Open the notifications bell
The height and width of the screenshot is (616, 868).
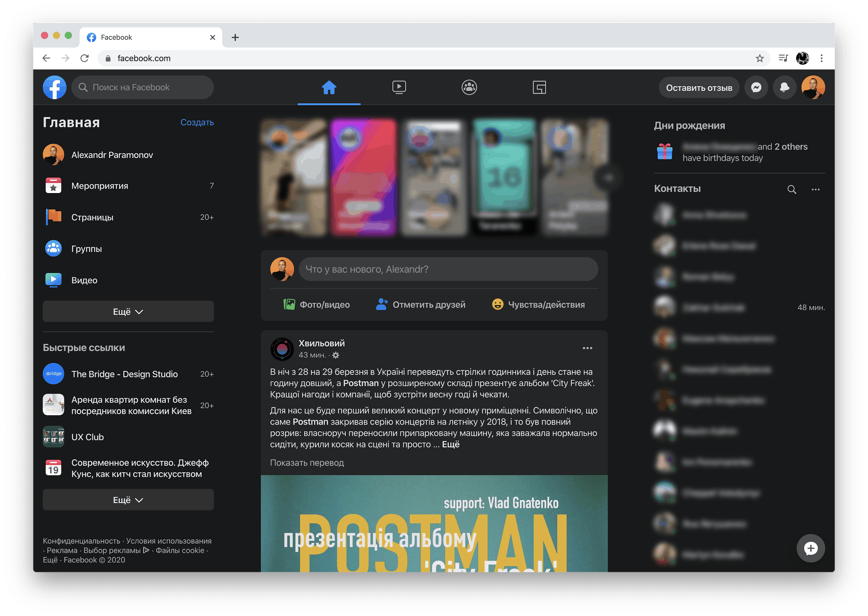[x=785, y=88]
